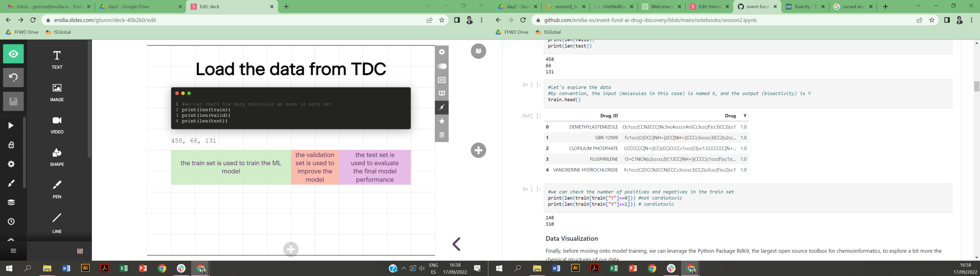Viewport: 980px width, 276px height.
Task: Open Slack from the left taskbar
Action: (x=181, y=269)
